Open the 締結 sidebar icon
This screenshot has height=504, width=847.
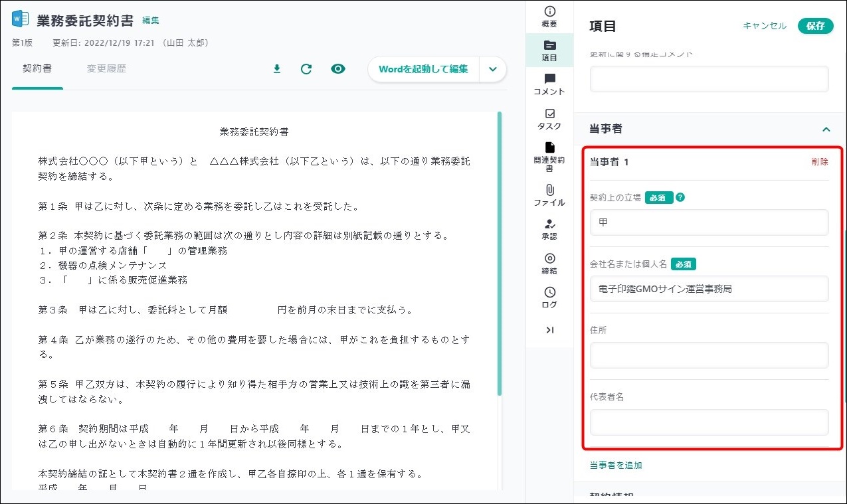point(549,263)
